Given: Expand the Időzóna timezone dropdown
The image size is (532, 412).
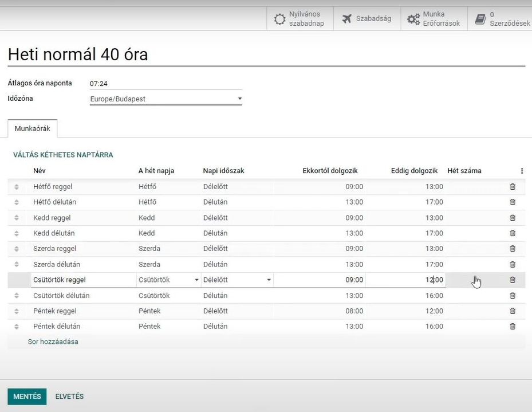Looking at the screenshot, I should coord(165,99).
